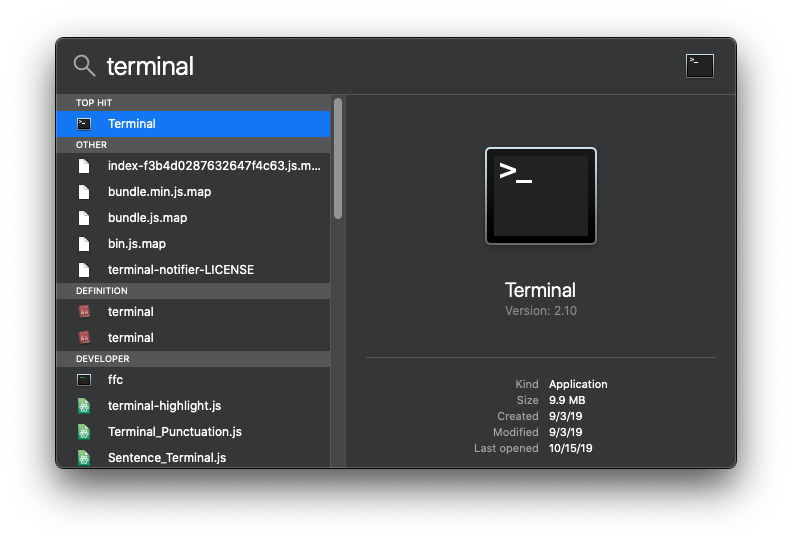Select the Sentence_Terminal.js result
Viewport: 792px width, 542px height.
click(193, 458)
